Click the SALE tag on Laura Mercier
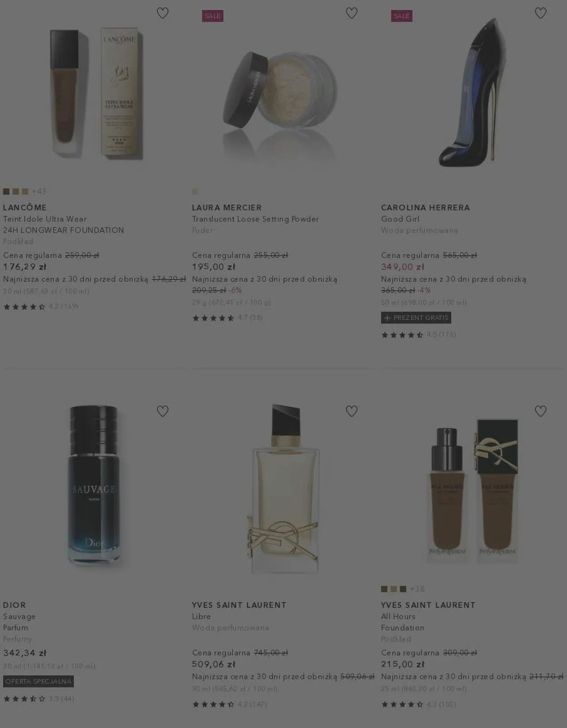Image resolution: width=567 pixels, height=728 pixels. click(213, 16)
